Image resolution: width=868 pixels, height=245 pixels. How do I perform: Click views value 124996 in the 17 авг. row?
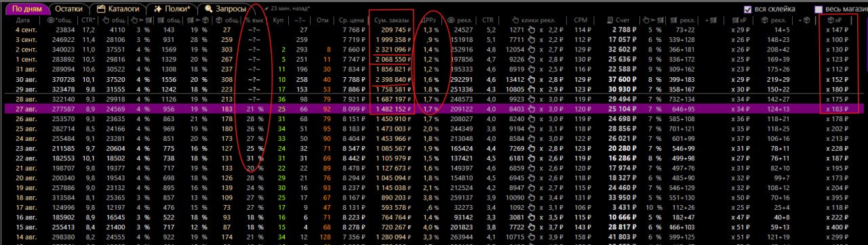click(x=64, y=208)
